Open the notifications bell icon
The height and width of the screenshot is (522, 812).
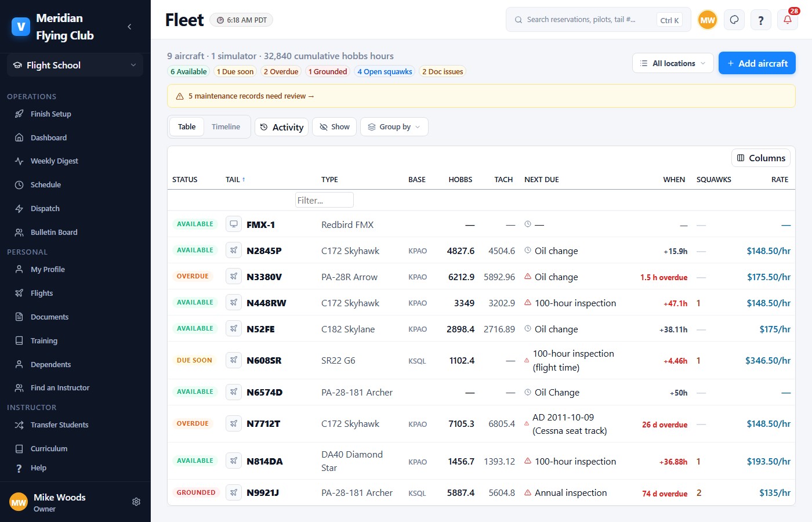787,20
